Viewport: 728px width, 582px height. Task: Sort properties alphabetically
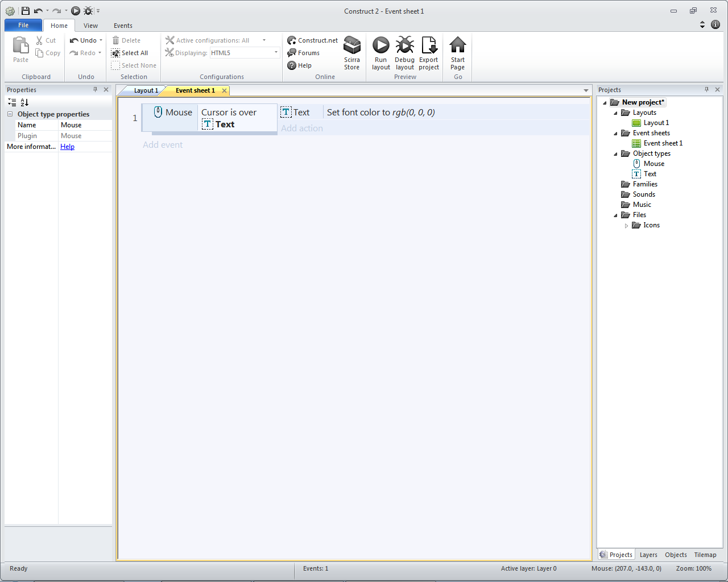[x=24, y=102]
